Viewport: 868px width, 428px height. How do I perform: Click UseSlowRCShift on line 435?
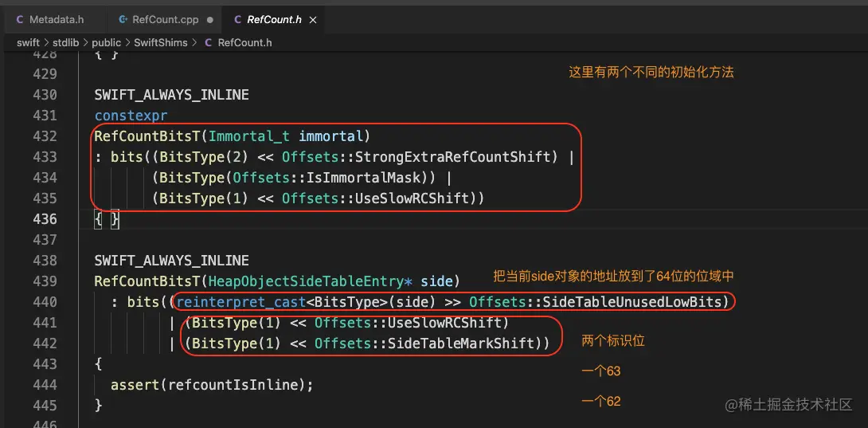[x=413, y=198]
